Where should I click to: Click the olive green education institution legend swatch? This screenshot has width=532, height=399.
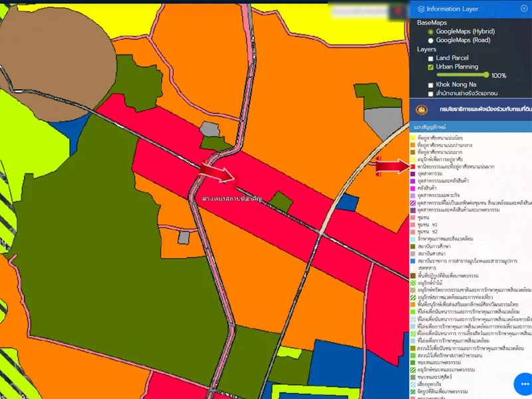(x=413, y=246)
